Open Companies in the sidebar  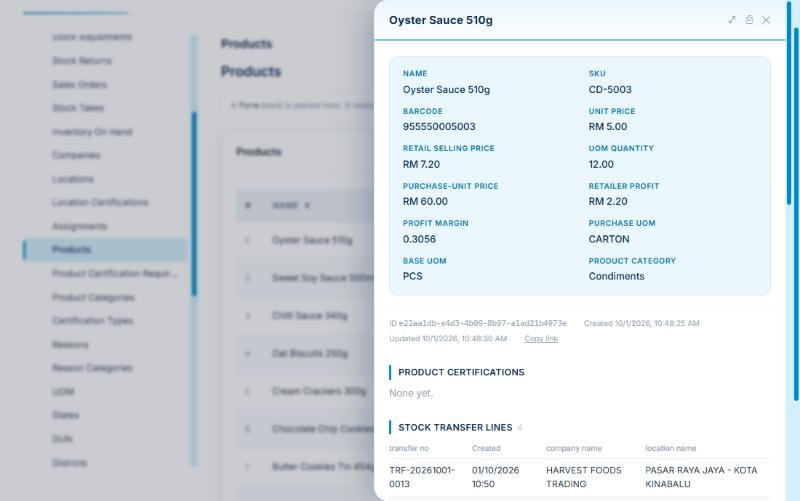pyautogui.click(x=76, y=155)
